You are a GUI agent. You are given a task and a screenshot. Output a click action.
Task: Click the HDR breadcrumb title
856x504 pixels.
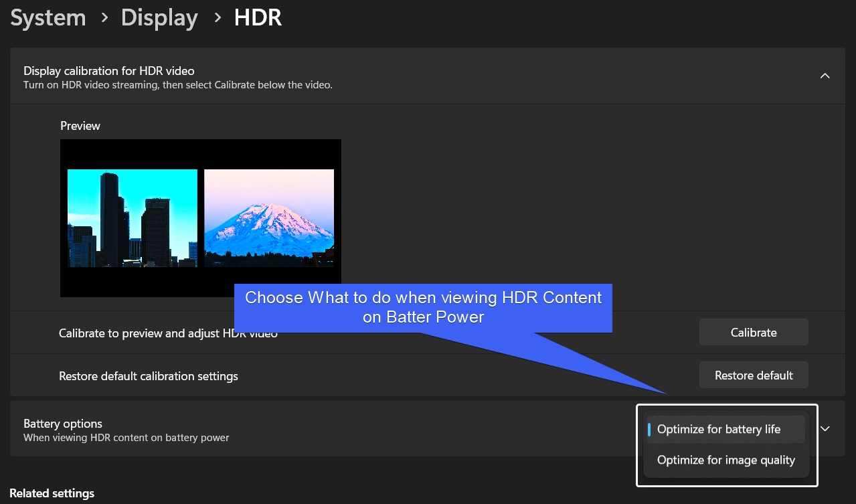click(258, 18)
